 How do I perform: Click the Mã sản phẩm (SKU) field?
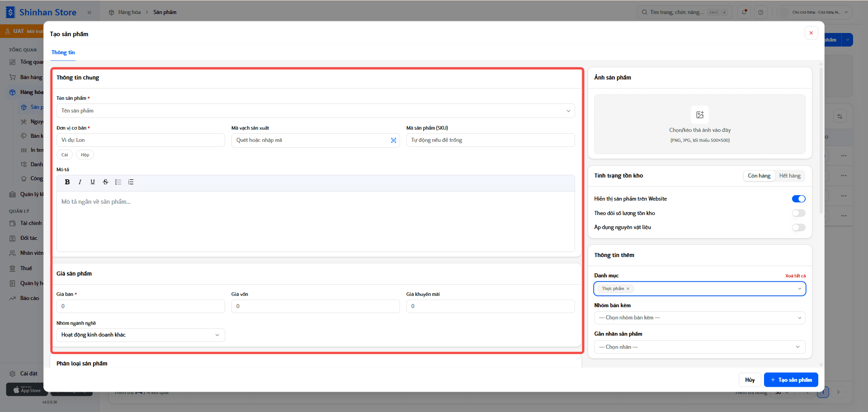pyautogui.click(x=491, y=140)
